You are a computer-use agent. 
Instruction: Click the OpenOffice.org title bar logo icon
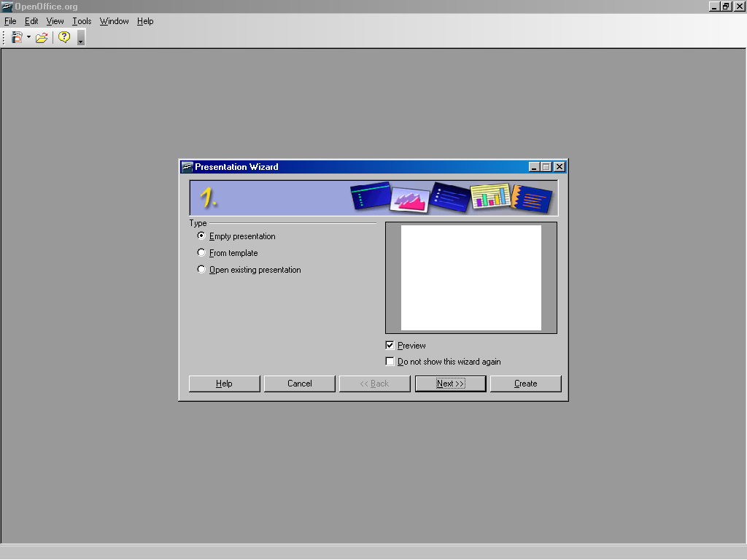point(7,7)
